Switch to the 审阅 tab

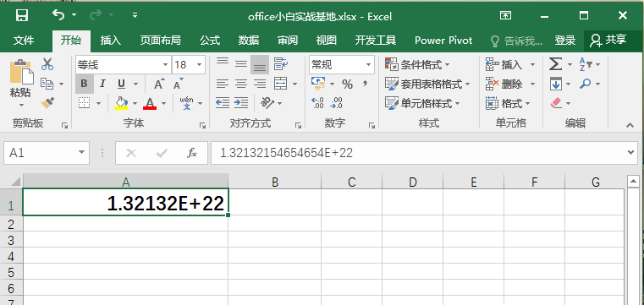tap(288, 41)
